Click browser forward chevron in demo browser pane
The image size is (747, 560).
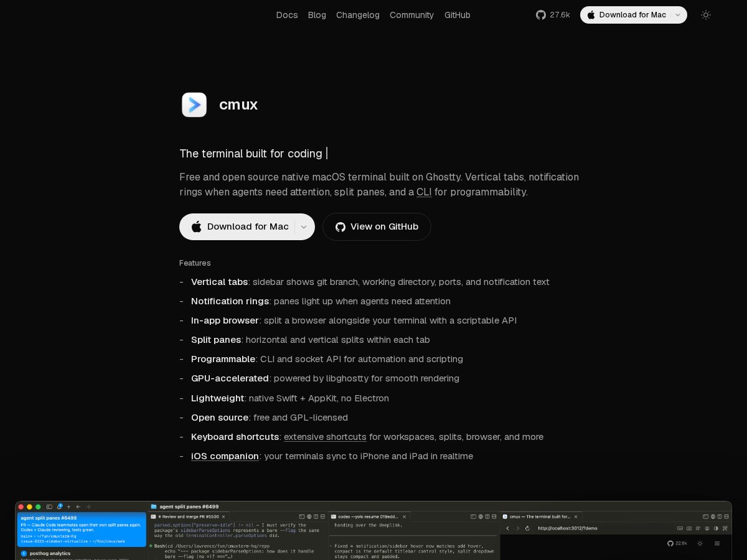(517, 528)
